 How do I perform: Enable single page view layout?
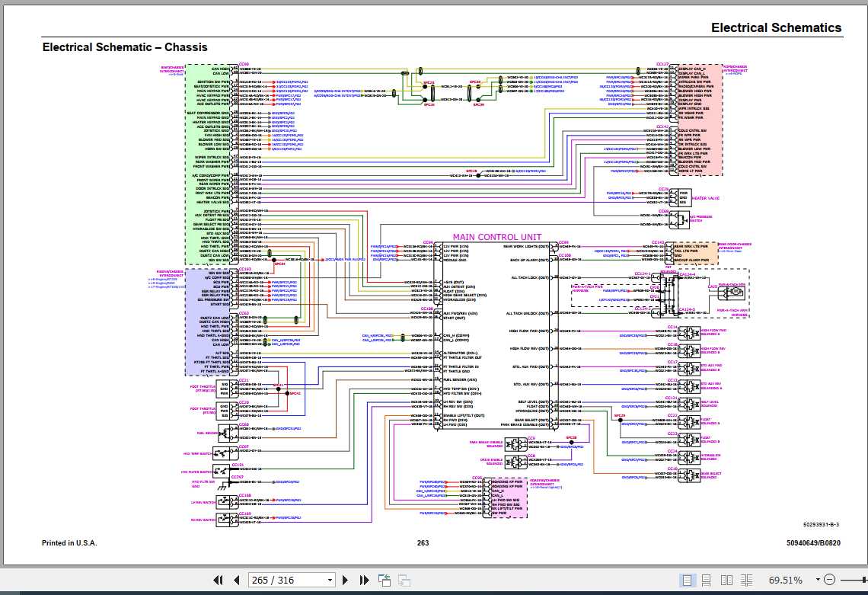click(x=687, y=580)
